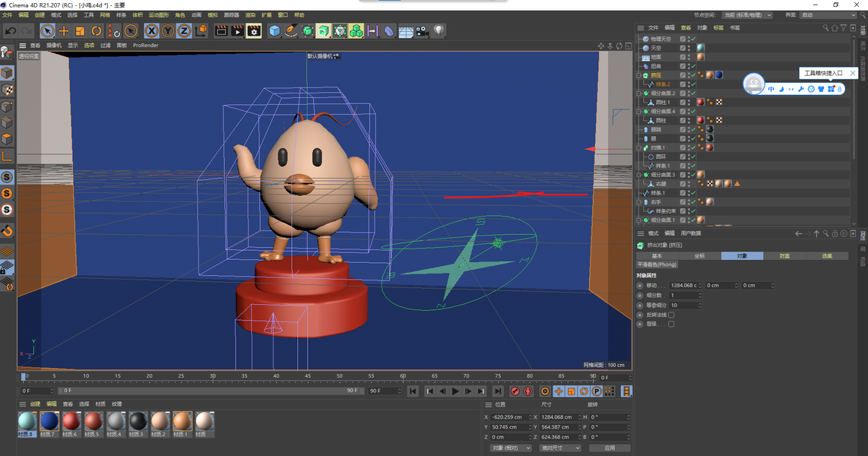This screenshot has width=868, height=456.
Task: Select the 样条约束 object row
Action: [x=665, y=211]
